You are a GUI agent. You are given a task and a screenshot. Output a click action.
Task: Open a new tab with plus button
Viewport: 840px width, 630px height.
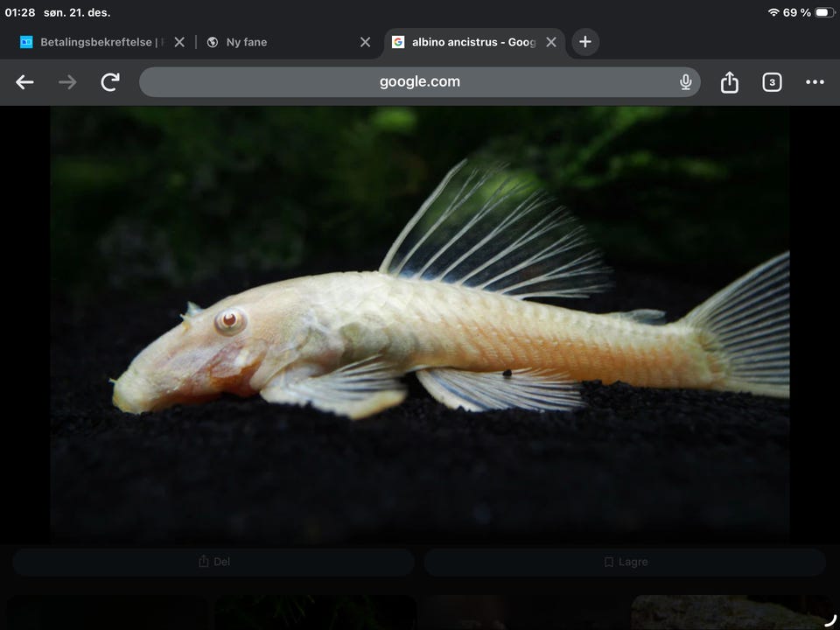click(x=585, y=42)
